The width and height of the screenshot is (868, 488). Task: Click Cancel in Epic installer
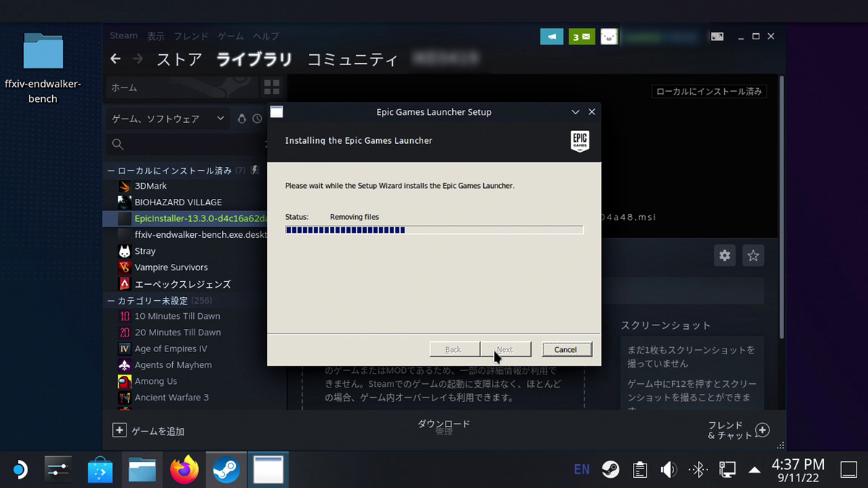pos(566,349)
